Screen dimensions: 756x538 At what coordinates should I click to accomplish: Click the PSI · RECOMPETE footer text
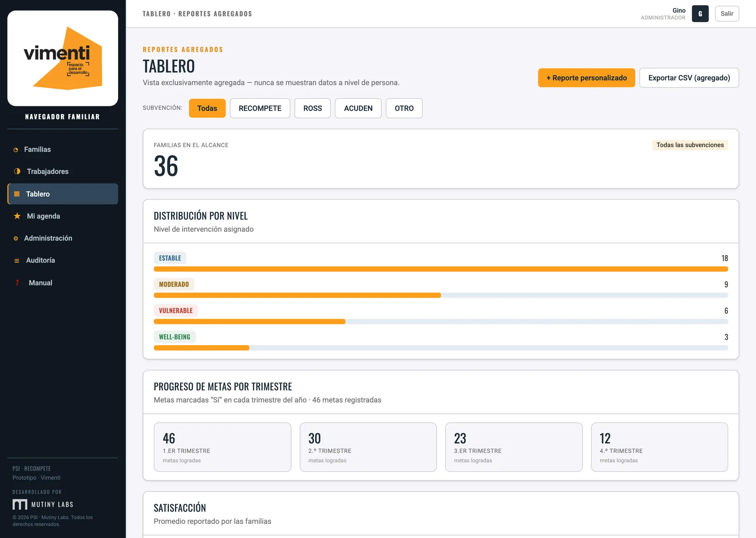pos(32,469)
